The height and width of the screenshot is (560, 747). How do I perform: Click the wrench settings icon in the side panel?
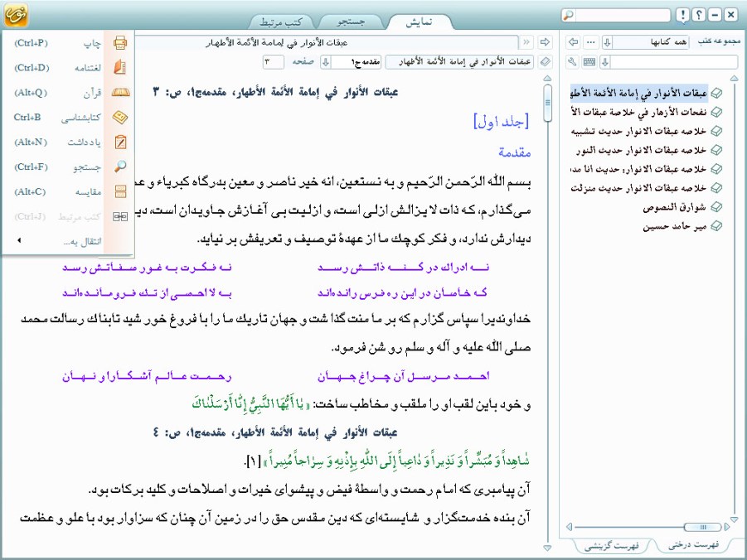click(573, 62)
